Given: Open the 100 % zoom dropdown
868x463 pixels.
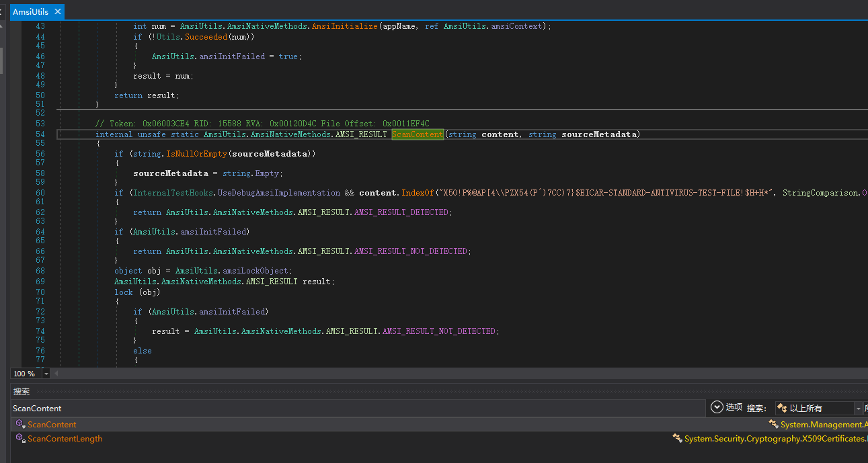Looking at the screenshot, I should [x=46, y=374].
